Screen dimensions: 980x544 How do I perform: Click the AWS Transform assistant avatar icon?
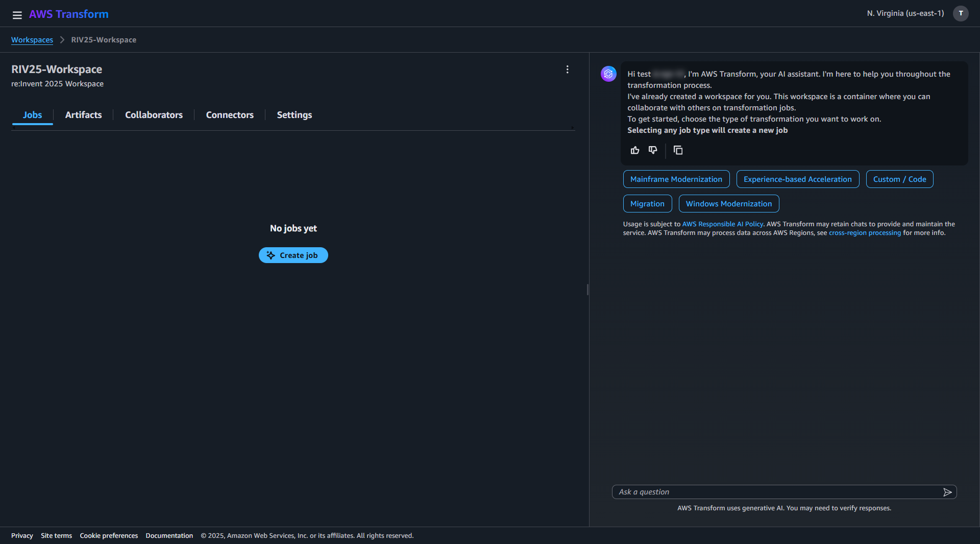(608, 74)
